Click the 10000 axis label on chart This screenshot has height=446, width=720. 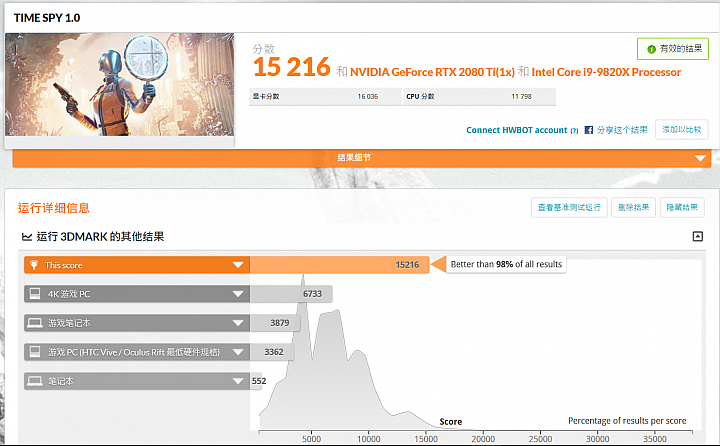[x=369, y=439]
